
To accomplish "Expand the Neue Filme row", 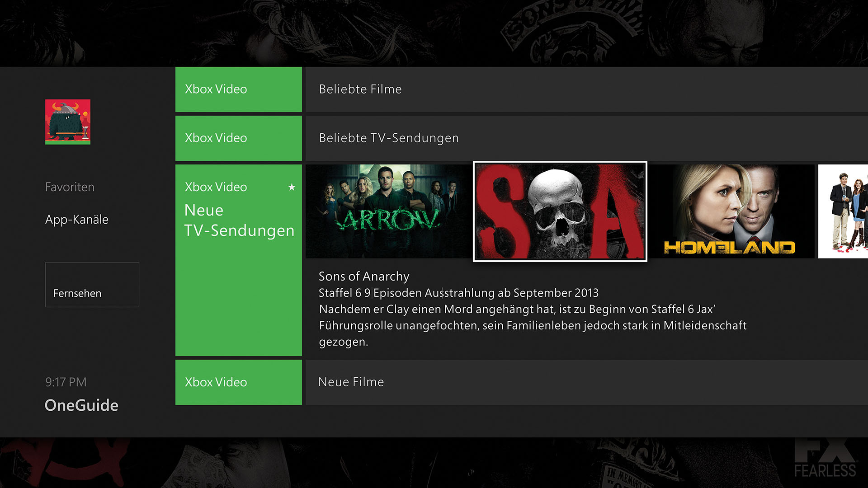I will click(x=587, y=382).
